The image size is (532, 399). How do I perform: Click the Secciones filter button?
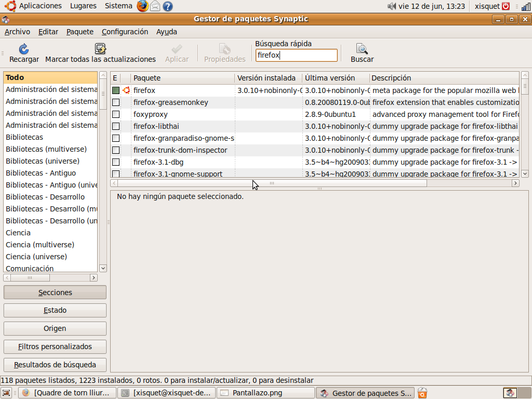coord(55,292)
